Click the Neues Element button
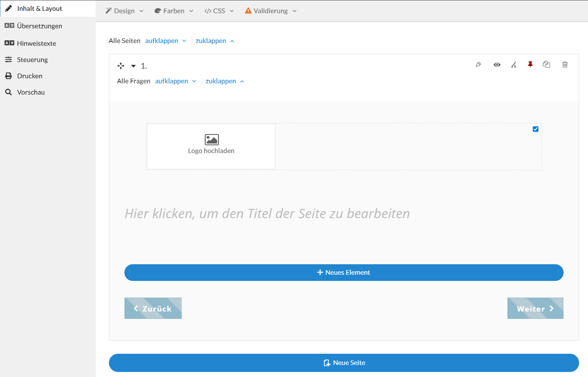This screenshot has height=377, width=588. click(344, 272)
